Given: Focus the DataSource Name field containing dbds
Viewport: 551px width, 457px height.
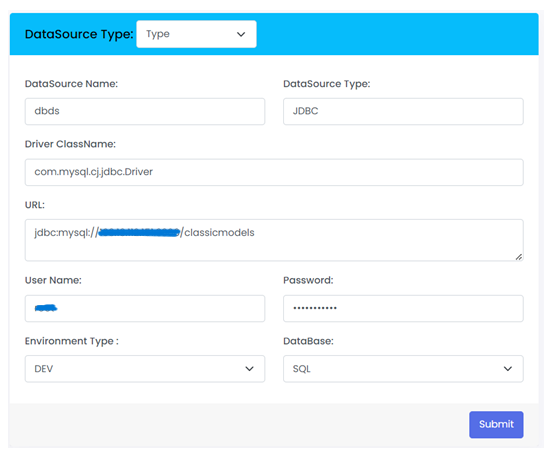Looking at the screenshot, I should (x=145, y=111).
